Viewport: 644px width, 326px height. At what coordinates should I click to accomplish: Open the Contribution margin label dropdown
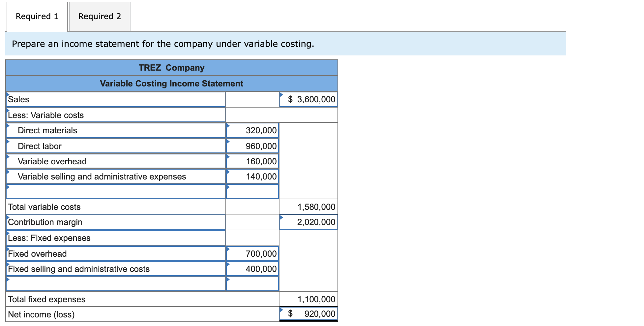(x=116, y=222)
